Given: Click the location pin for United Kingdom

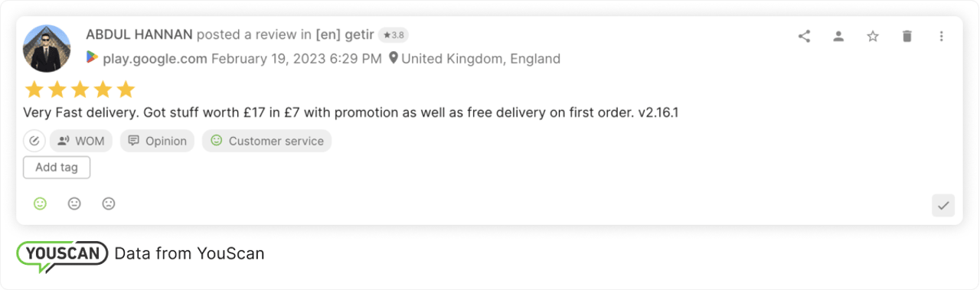Looking at the screenshot, I should (394, 58).
